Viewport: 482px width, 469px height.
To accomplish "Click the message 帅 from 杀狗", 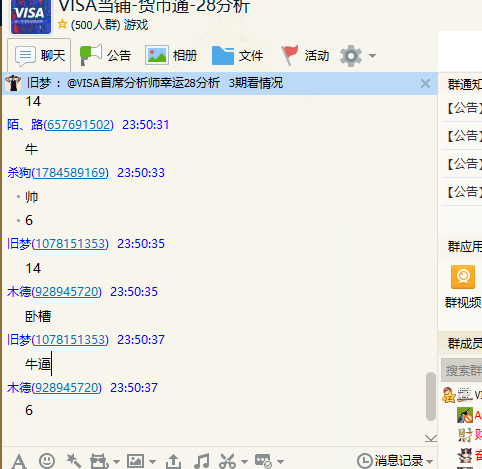I will 32,197.
